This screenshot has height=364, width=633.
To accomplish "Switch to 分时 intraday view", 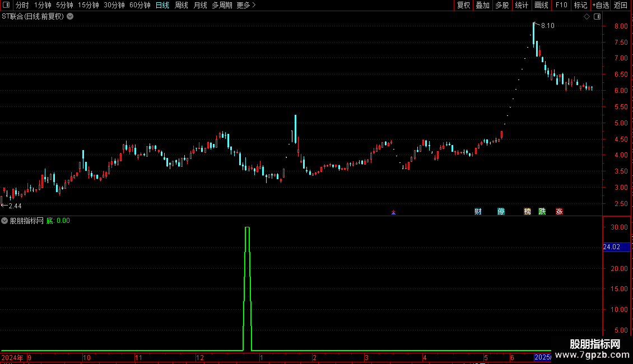I will pos(22,5).
